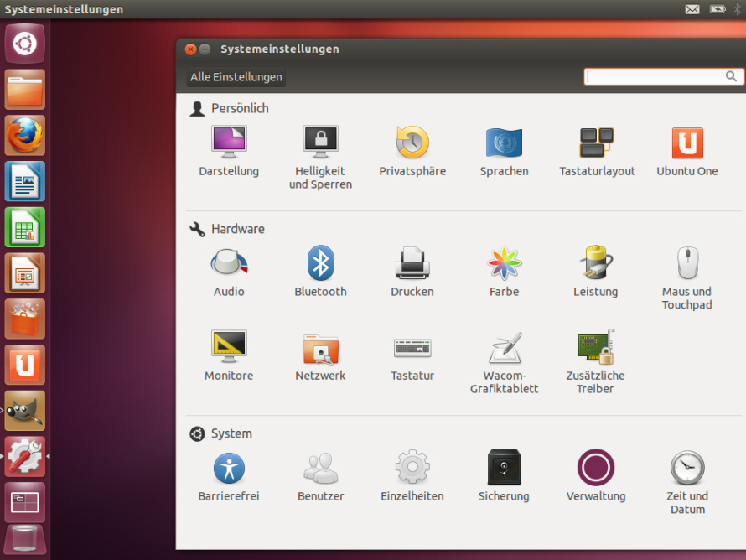The width and height of the screenshot is (746, 560).
Task: Select System Settings launcher icon
Action: 25,457
